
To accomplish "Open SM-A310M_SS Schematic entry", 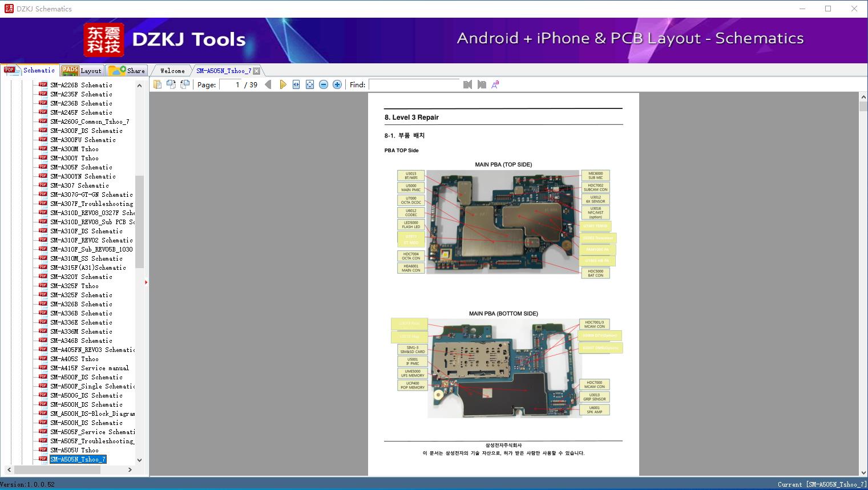I will coord(86,258).
